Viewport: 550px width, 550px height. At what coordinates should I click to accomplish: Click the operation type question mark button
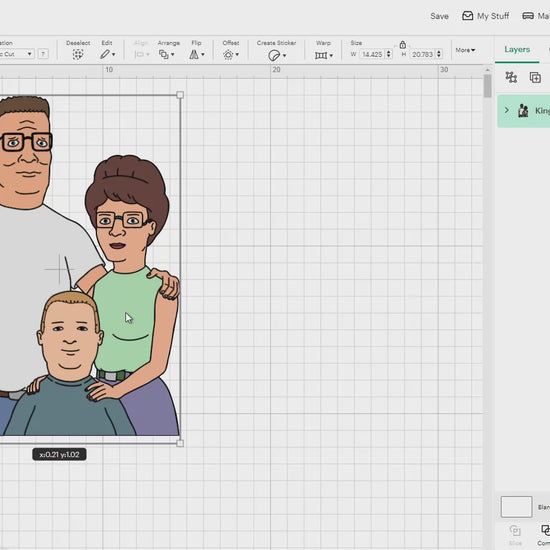43,54
